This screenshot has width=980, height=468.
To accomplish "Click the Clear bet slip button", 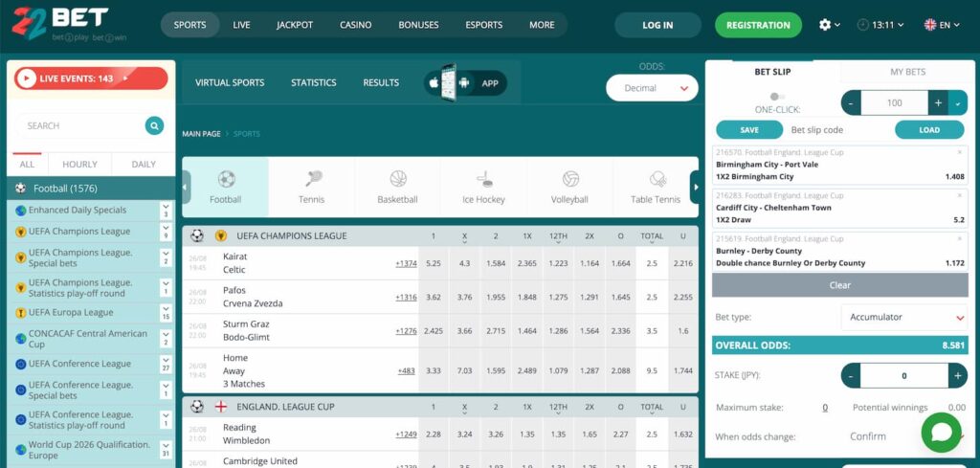I will (x=840, y=285).
